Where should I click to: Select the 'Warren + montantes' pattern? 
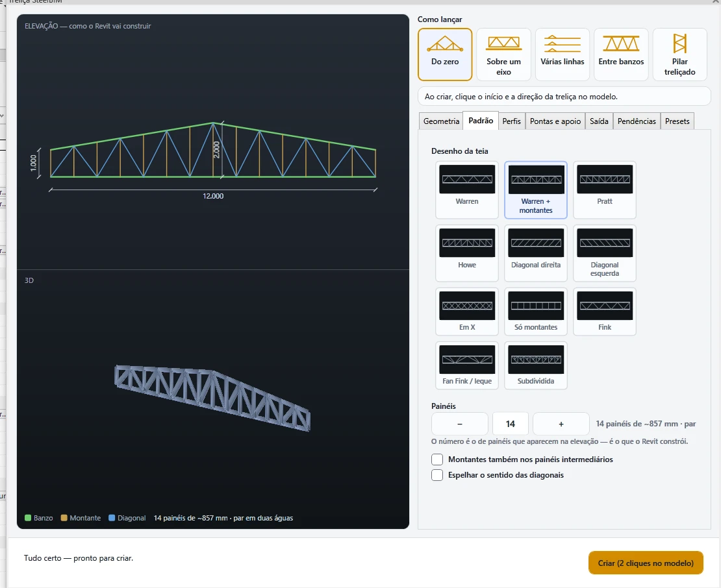pyautogui.click(x=536, y=190)
